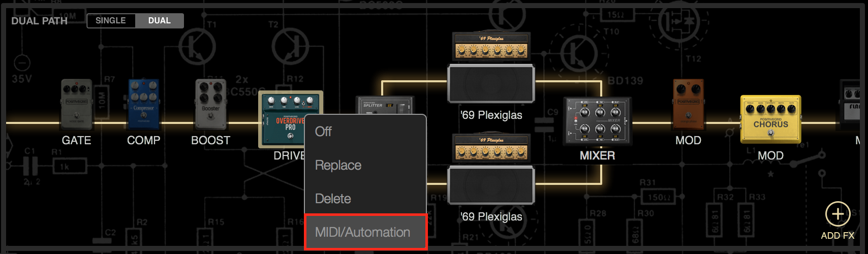Switch to DUAL path mode
The height and width of the screenshot is (254, 868).
[160, 21]
